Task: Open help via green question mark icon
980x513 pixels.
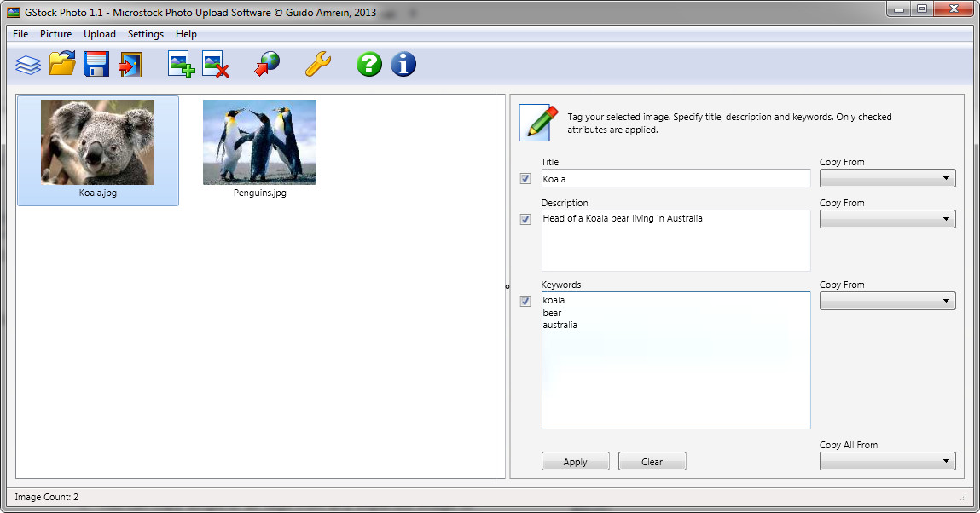Action: click(x=368, y=64)
